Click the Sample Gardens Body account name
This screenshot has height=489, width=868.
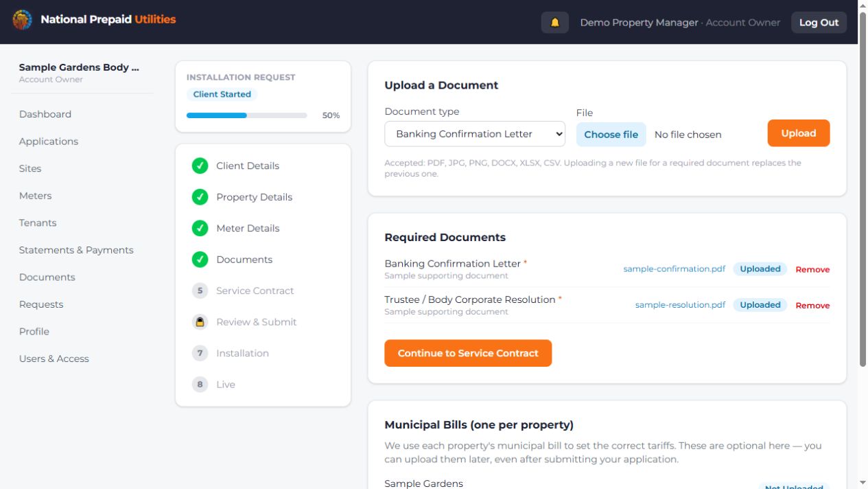tap(79, 67)
